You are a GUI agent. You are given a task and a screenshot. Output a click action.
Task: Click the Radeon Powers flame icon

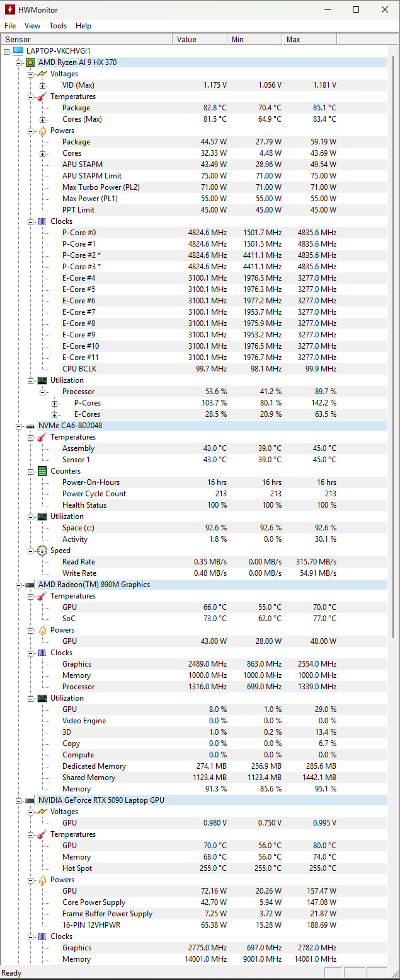42,630
